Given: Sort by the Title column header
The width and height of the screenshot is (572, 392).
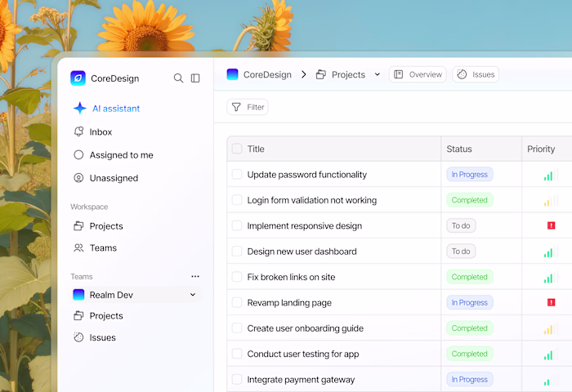Looking at the screenshot, I should (256, 149).
